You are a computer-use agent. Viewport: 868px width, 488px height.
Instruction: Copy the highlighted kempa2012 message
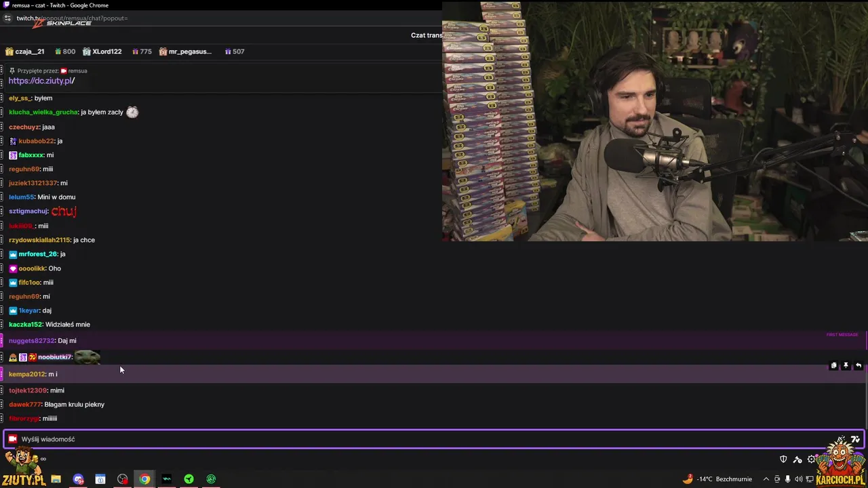click(834, 365)
